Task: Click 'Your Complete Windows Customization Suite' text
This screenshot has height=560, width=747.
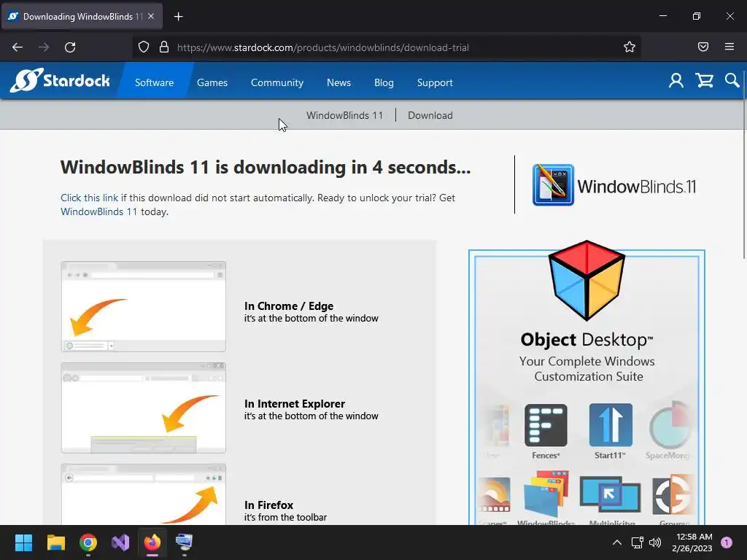Action: (587, 368)
